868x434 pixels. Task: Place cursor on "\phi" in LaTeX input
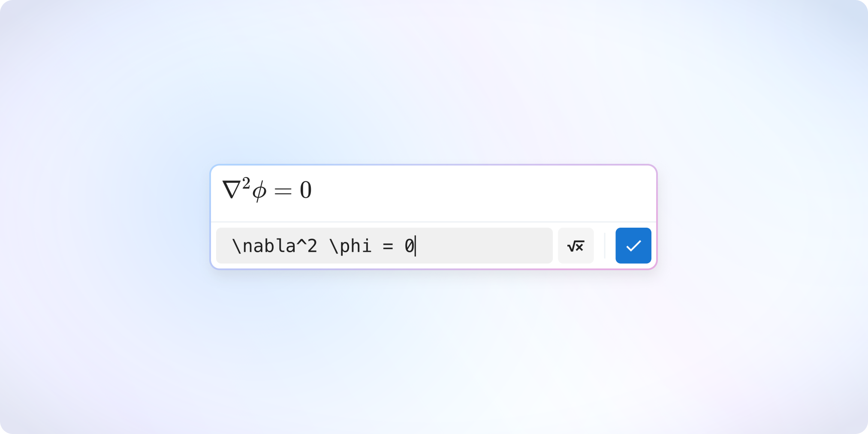point(350,246)
